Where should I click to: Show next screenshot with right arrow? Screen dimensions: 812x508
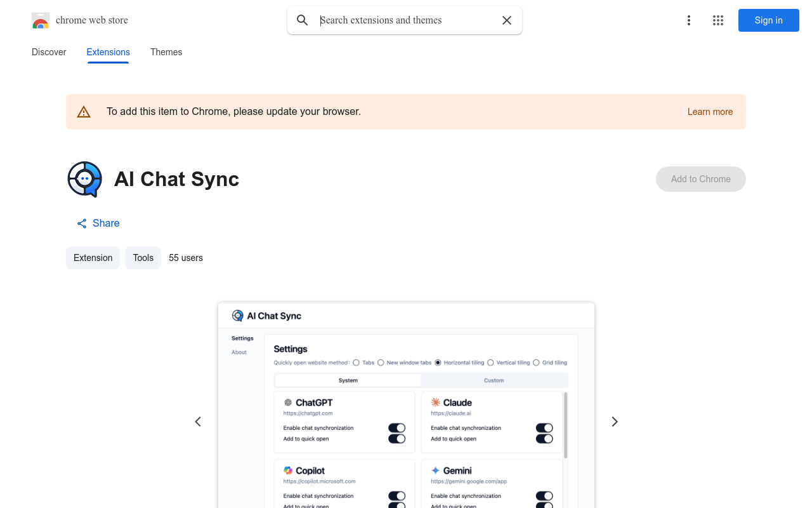(614, 422)
